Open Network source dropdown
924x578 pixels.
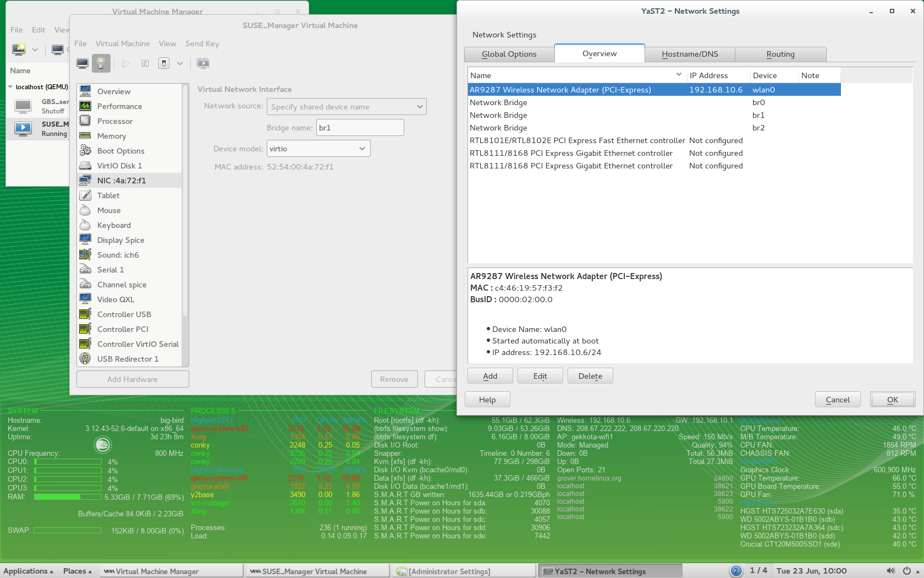(346, 107)
